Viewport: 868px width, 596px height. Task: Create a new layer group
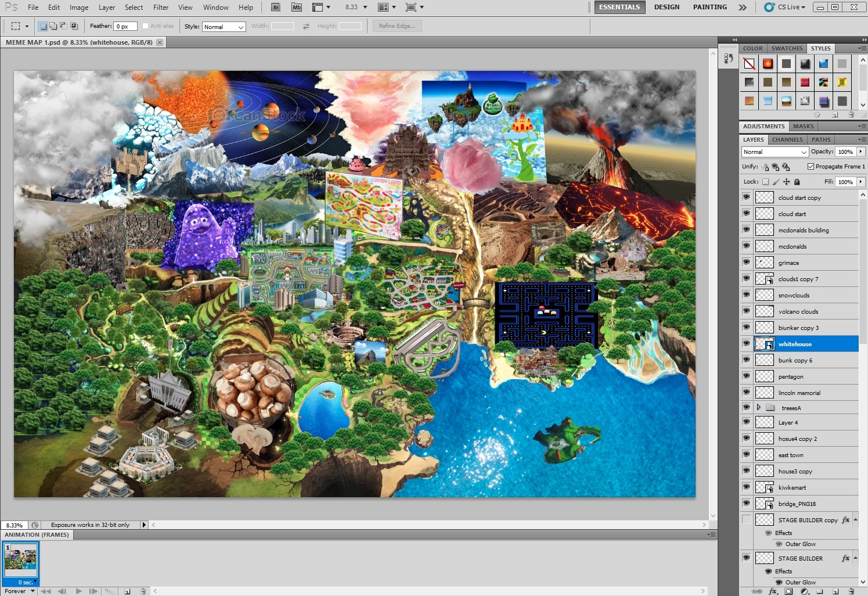[x=820, y=591]
